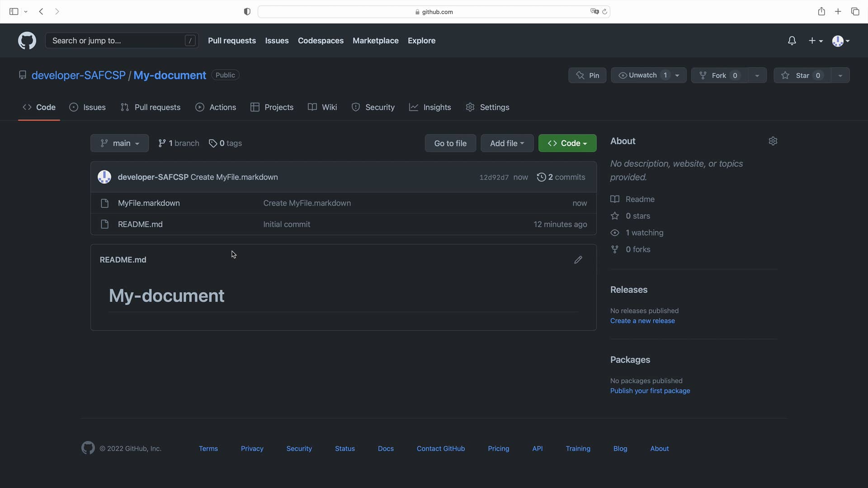Image resolution: width=868 pixels, height=488 pixels.
Task: Open the notifications bell icon
Action: (x=792, y=41)
